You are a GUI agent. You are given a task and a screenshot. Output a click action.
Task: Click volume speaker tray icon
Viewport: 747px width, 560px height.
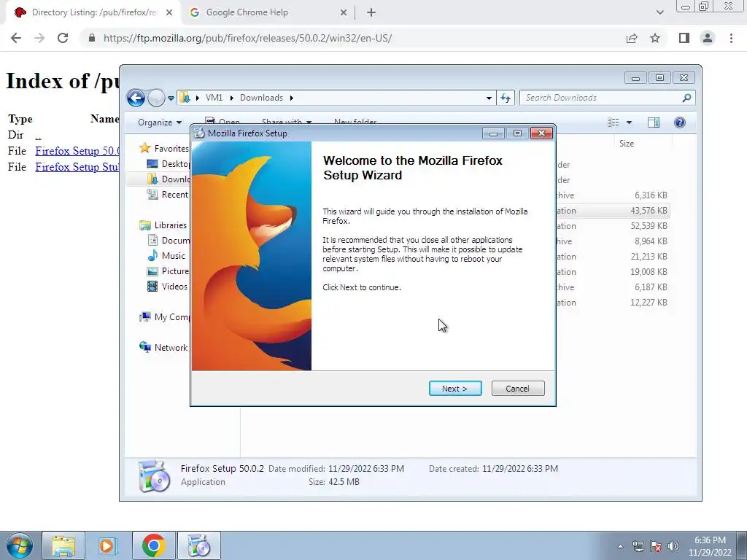673,547
